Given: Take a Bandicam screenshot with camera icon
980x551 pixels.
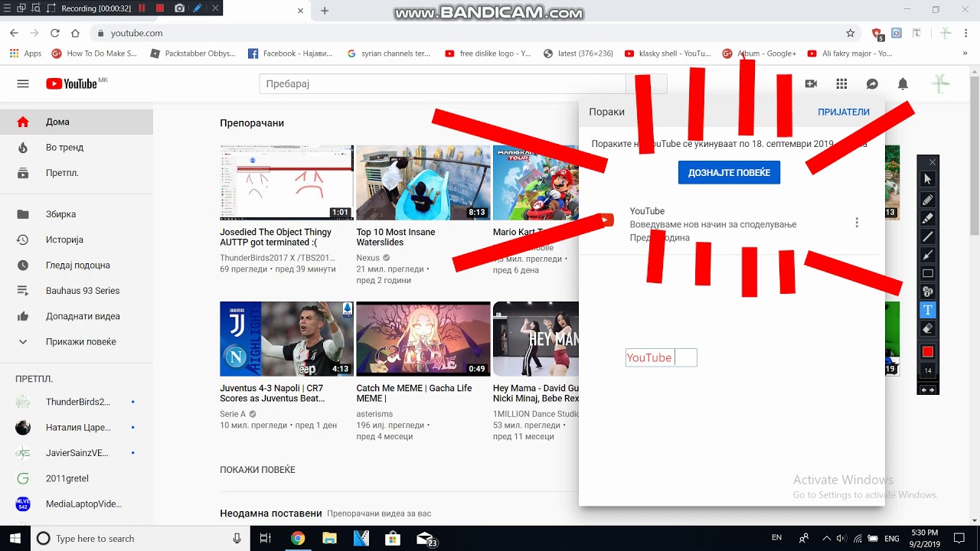Looking at the screenshot, I should (179, 8).
